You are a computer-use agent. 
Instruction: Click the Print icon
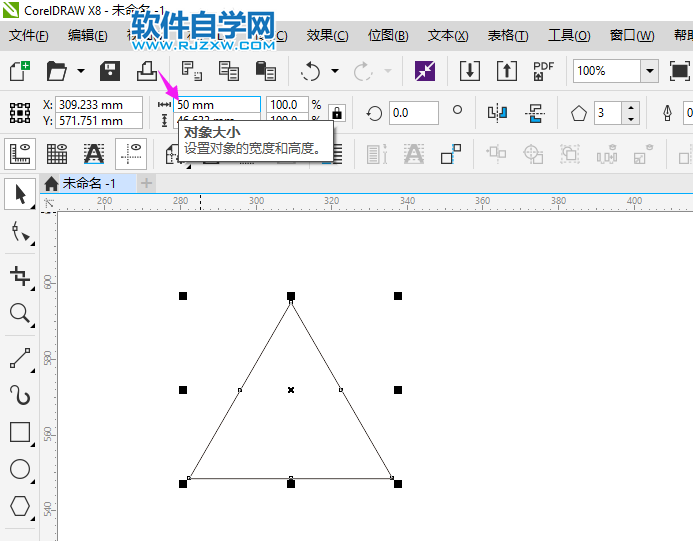146,71
